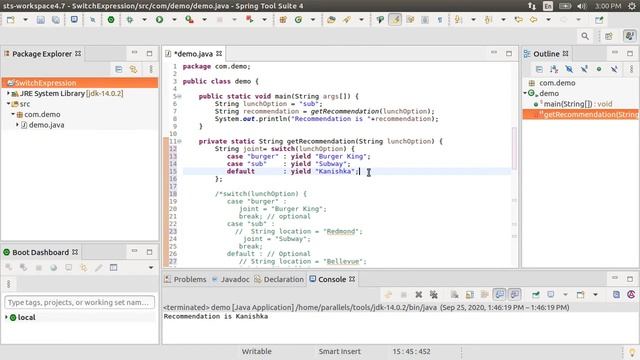The height and width of the screenshot is (360, 640).
Task: Click Remove Launch X icon in Console
Action: pyautogui.click(x=418, y=295)
